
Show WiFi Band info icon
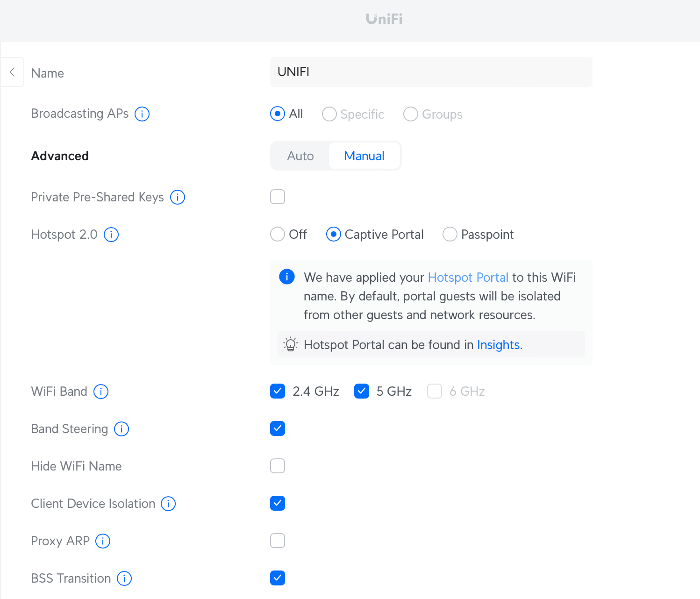(x=101, y=392)
